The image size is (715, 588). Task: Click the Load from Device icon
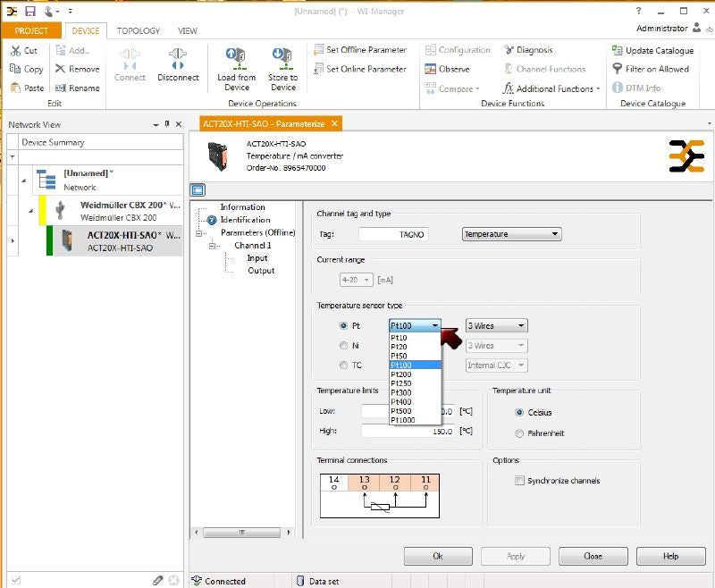(237, 58)
